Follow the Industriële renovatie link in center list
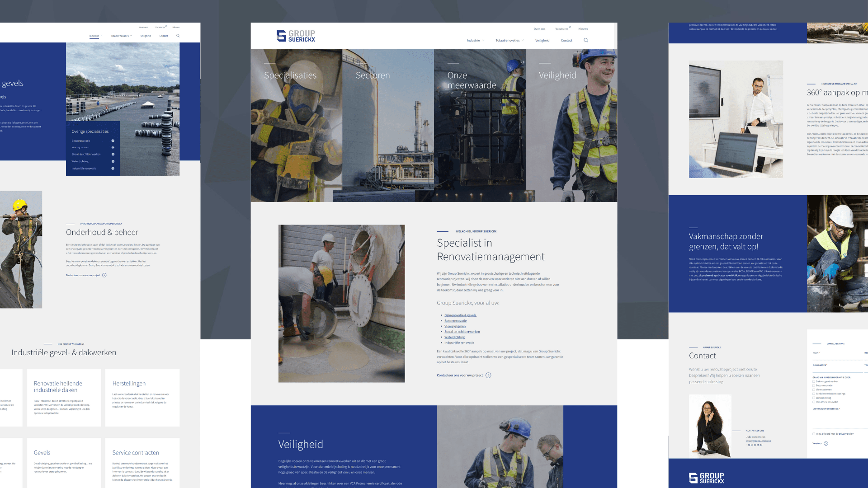 point(459,343)
